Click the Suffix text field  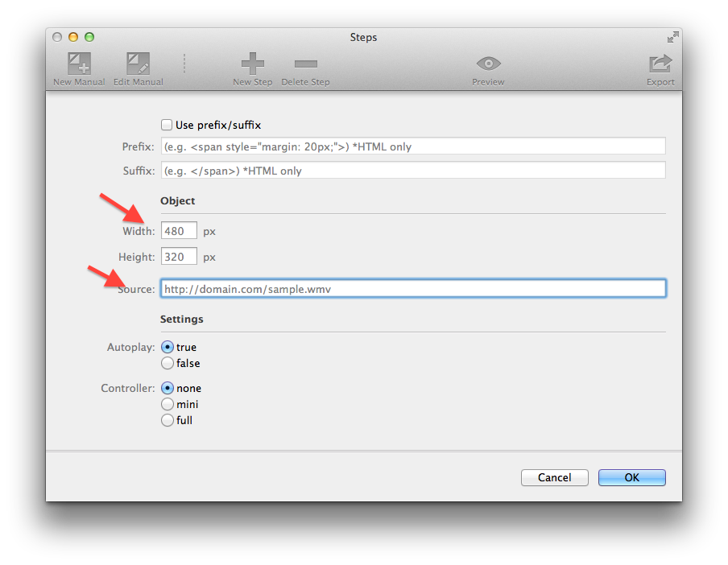[x=412, y=171]
